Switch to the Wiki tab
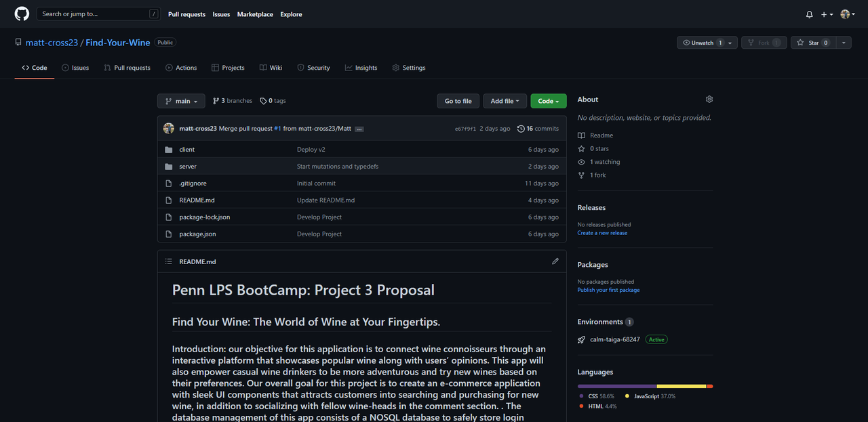The height and width of the screenshot is (422, 868). (271, 68)
